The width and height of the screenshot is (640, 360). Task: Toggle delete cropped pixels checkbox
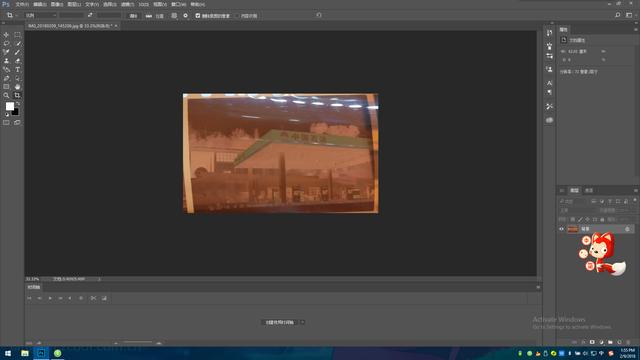tap(198, 16)
